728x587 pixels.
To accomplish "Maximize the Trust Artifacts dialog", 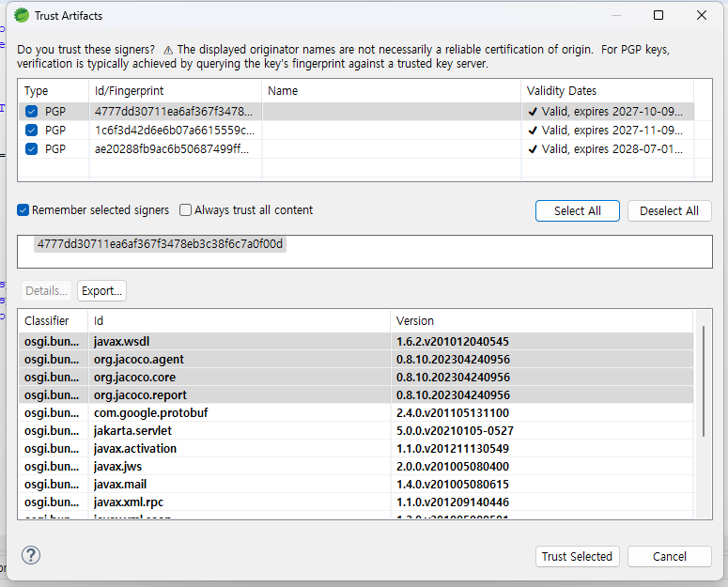I will 658,15.
